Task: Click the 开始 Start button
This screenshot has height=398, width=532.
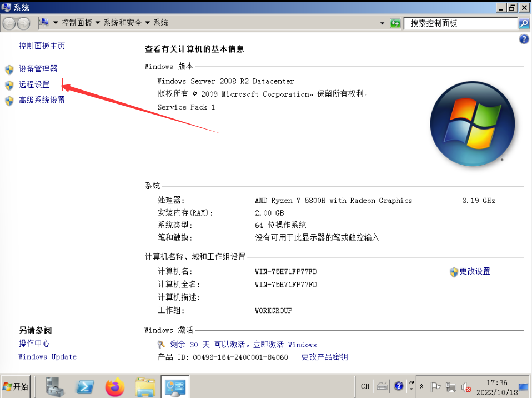Action: [x=16, y=386]
